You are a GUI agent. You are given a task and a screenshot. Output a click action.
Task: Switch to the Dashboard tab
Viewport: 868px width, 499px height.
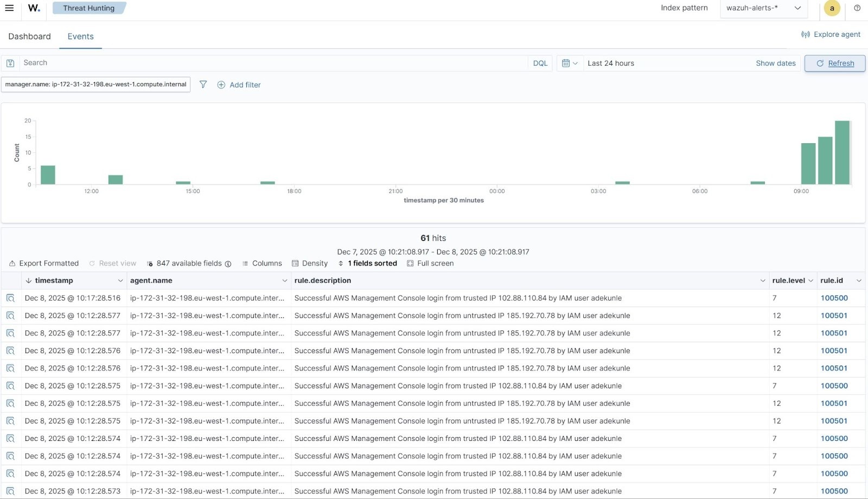[29, 36]
